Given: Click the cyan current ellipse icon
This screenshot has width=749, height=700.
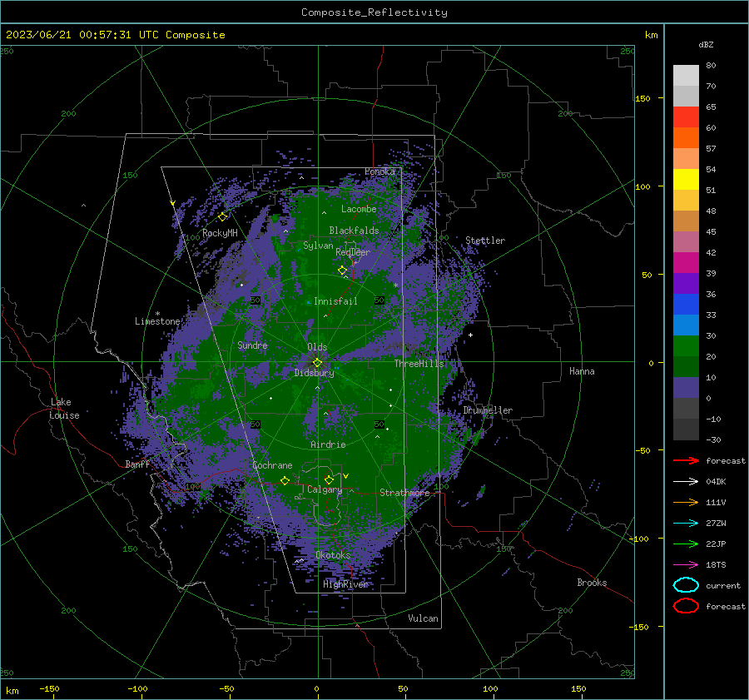Looking at the screenshot, I should click(x=686, y=585).
